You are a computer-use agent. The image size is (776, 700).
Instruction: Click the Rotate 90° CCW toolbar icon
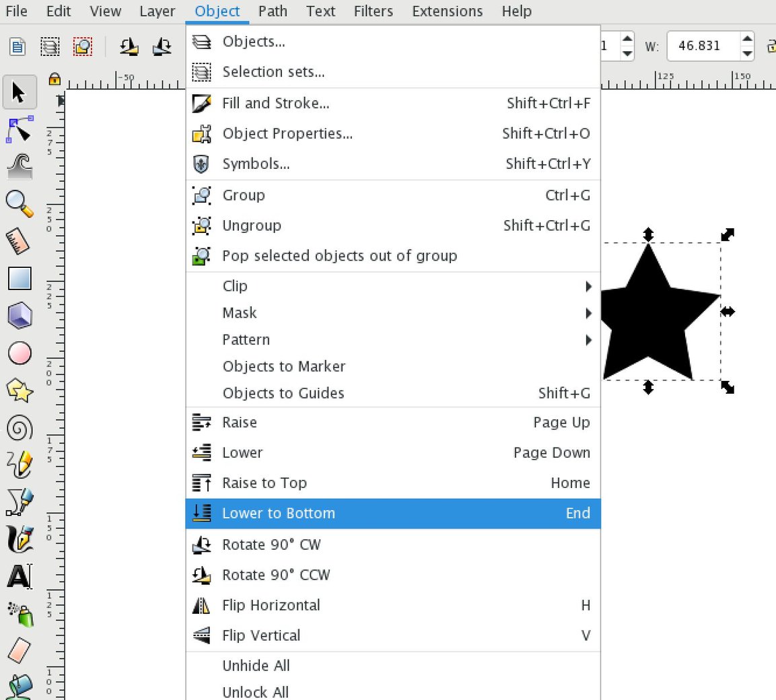pyautogui.click(x=129, y=46)
